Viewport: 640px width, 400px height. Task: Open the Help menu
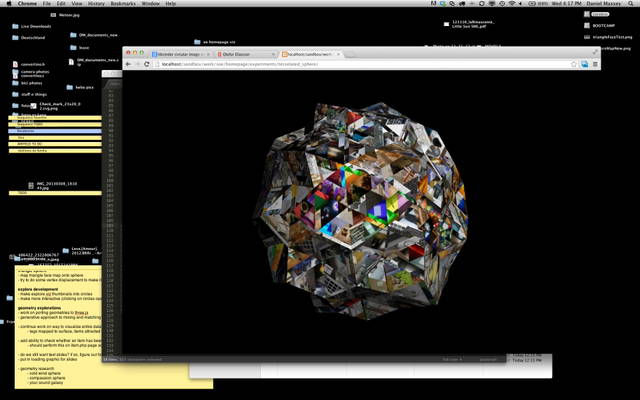[171, 3]
